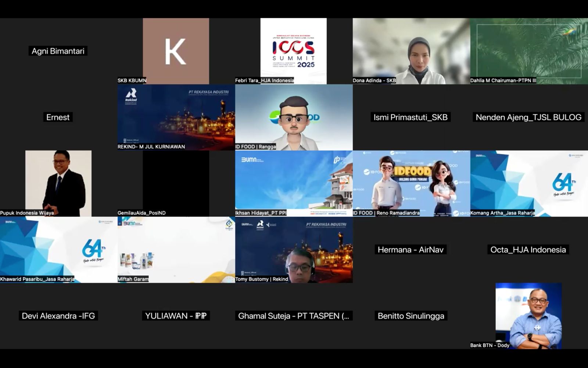This screenshot has width=588, height=368.
Task: Select Ismi Primastuti_SKB name tile
Action: point(410,117)
